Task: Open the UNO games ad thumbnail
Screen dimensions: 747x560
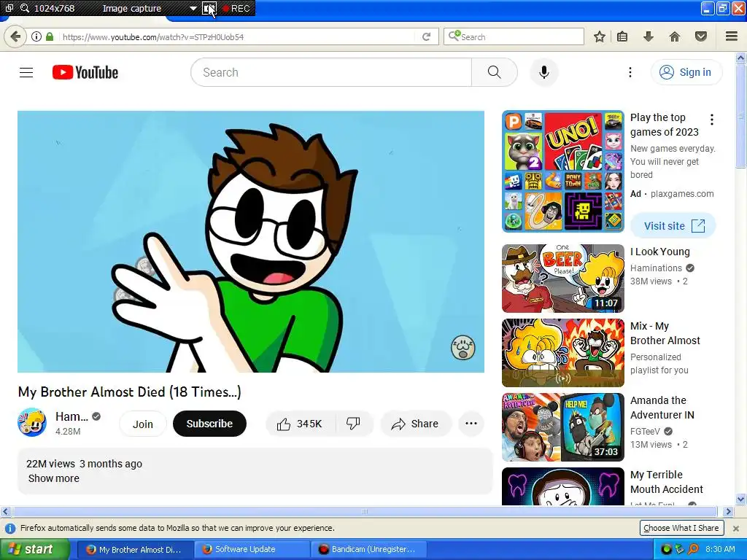Action: (562, 171)
